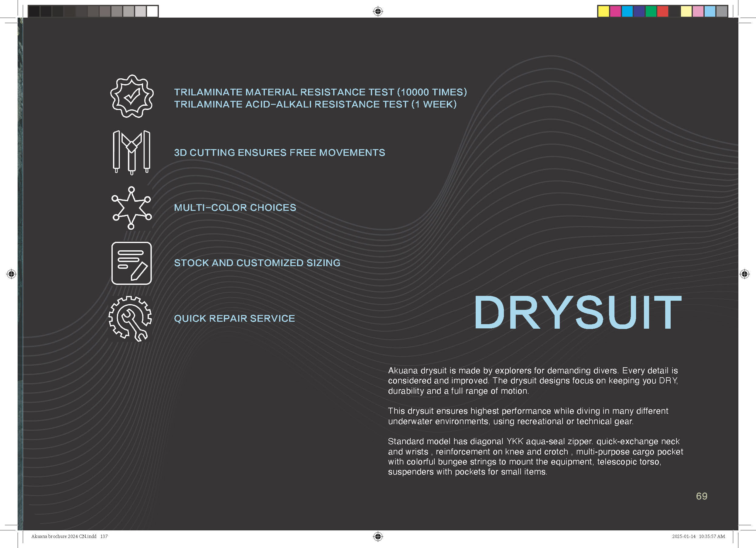This screenshot has height=548, width=756.
Task: Click the white grayscale swatch
Action: click(x=152, y=11)
